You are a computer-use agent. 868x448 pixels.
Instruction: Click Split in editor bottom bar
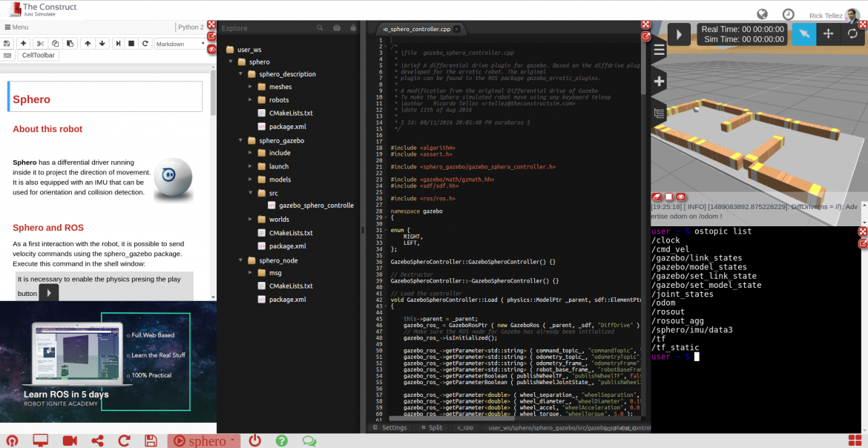coord(431,427)
